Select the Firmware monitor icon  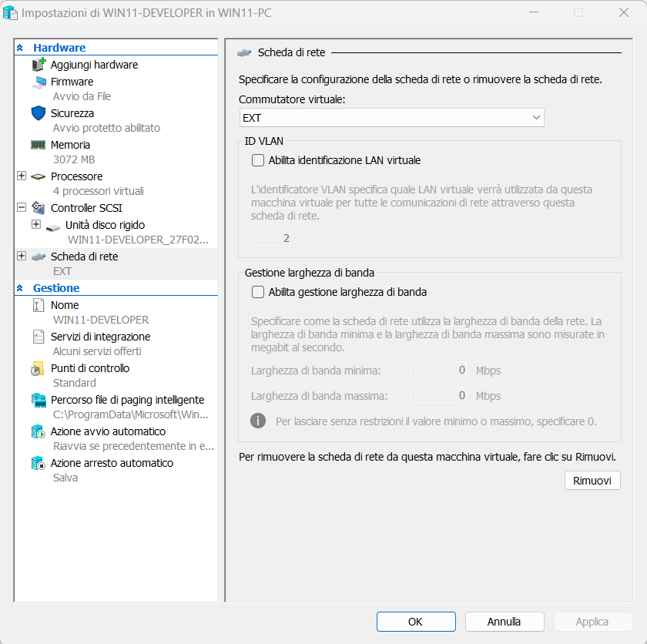(x=39, y=82)
